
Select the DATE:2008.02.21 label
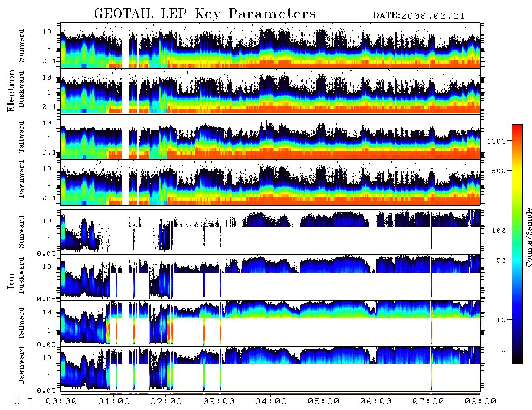coord(419,16)
